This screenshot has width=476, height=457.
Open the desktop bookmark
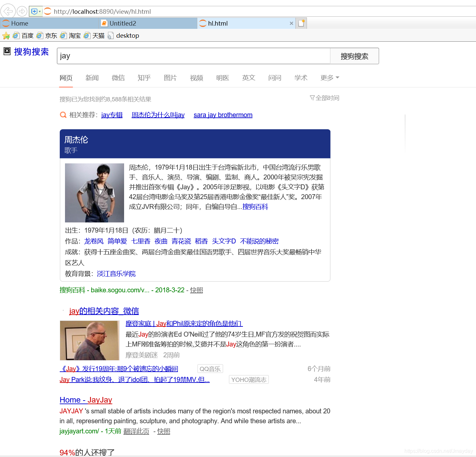click(x=123, y=35)
